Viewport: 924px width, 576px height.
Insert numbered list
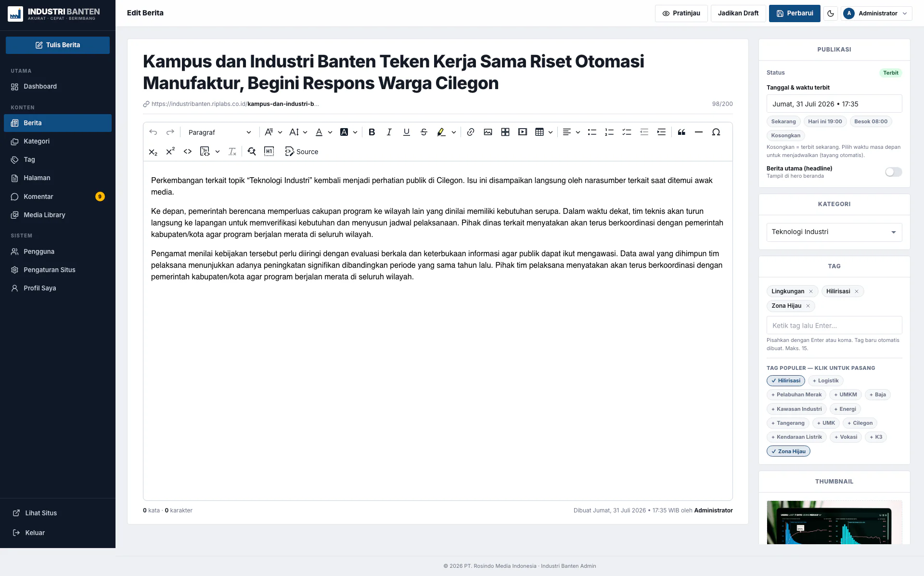point(609,132)
